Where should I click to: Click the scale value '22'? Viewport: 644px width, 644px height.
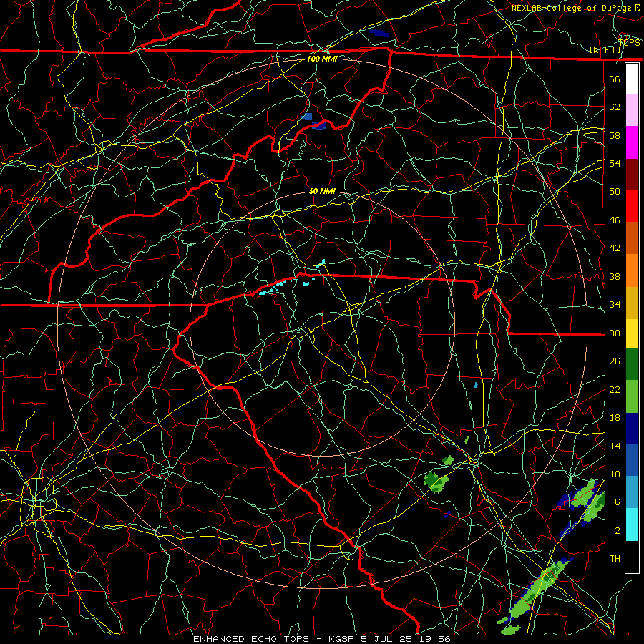click(x=615, y=389)
